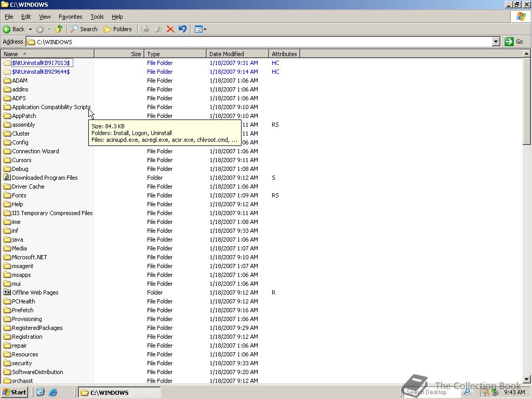Select the addins folder icon
This screenshot has width=532, height=399.
click(7, 89)
